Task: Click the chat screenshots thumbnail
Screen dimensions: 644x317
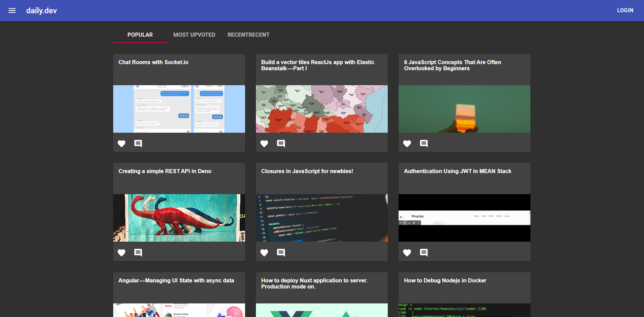Action: tap(179, 109)
